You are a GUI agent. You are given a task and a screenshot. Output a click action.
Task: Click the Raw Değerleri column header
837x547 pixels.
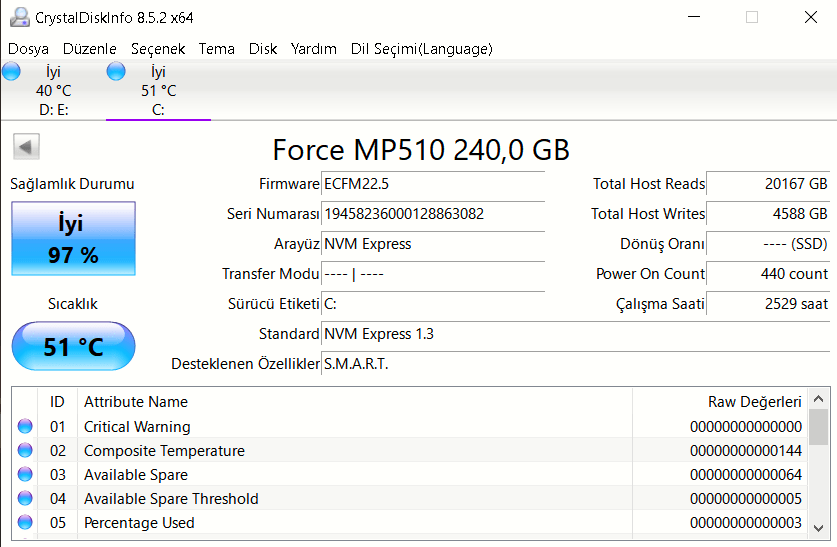pos(754,402)
